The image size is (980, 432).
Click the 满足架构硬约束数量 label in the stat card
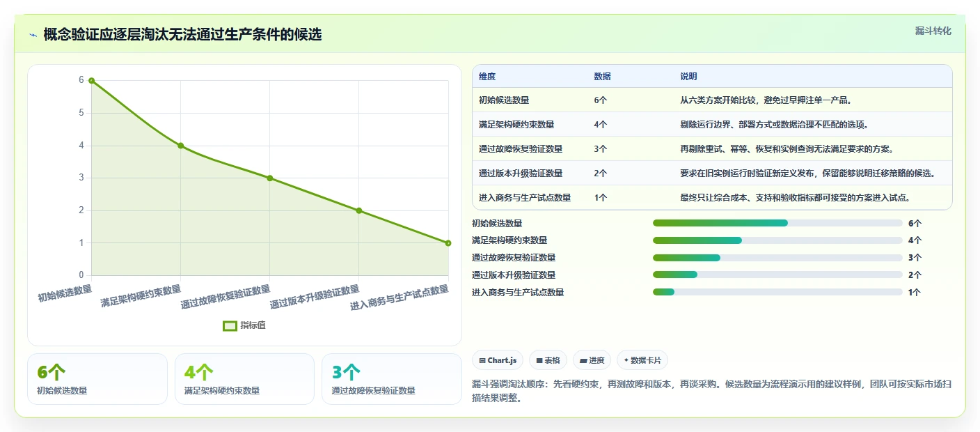coord(222,391)
